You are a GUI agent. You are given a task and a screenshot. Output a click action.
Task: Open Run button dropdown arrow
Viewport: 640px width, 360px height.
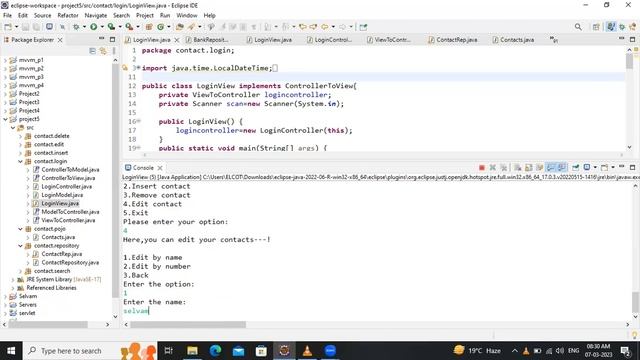[102, 27]
